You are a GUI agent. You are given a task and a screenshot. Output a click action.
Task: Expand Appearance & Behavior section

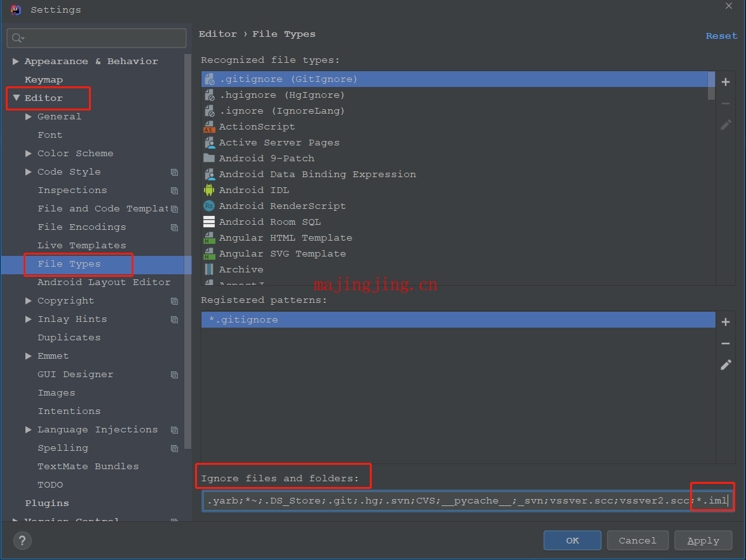[16, 62]
